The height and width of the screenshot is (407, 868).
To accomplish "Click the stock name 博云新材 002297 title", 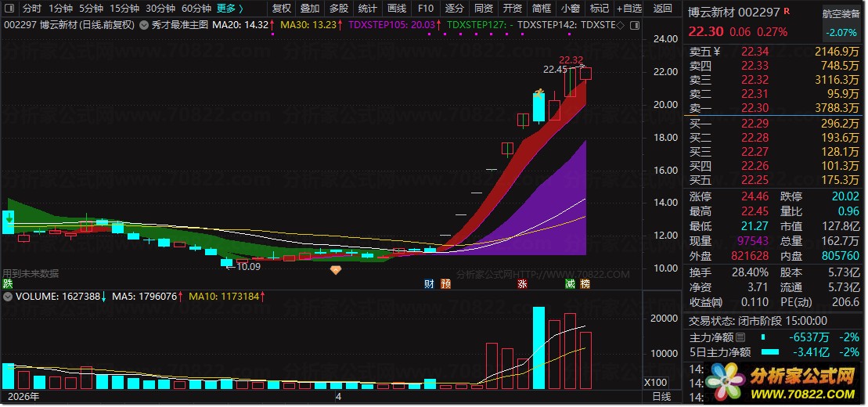I will pyautogui.click(x=735, y=12).
